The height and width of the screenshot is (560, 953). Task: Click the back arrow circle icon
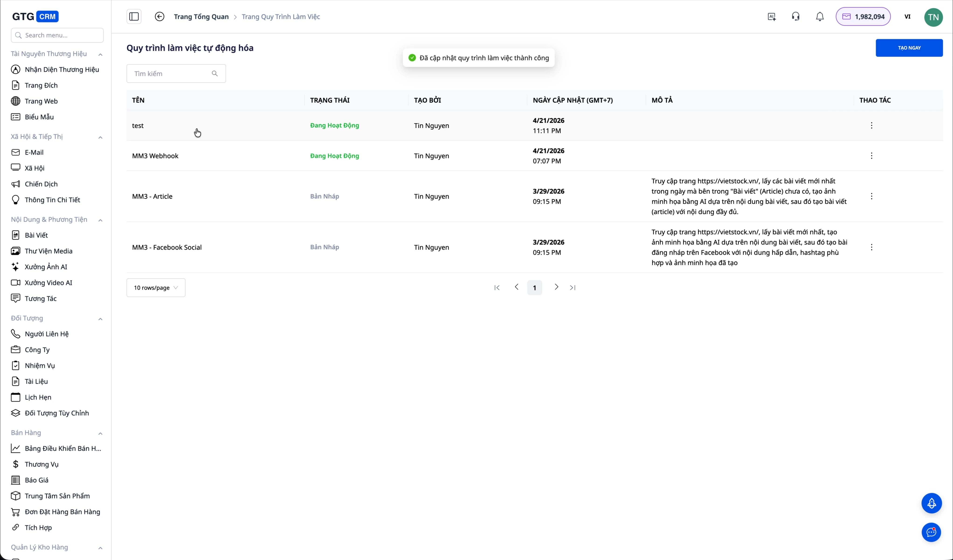[160, 17]
